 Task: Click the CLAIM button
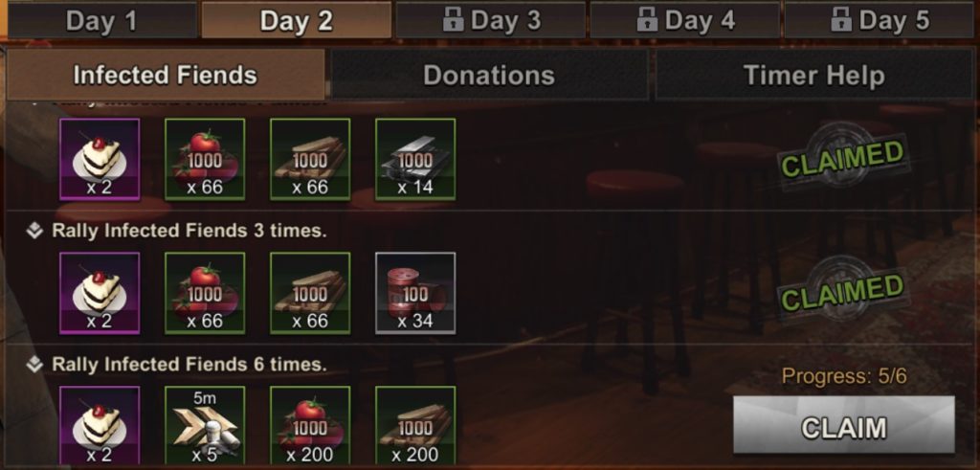[844, 426]
